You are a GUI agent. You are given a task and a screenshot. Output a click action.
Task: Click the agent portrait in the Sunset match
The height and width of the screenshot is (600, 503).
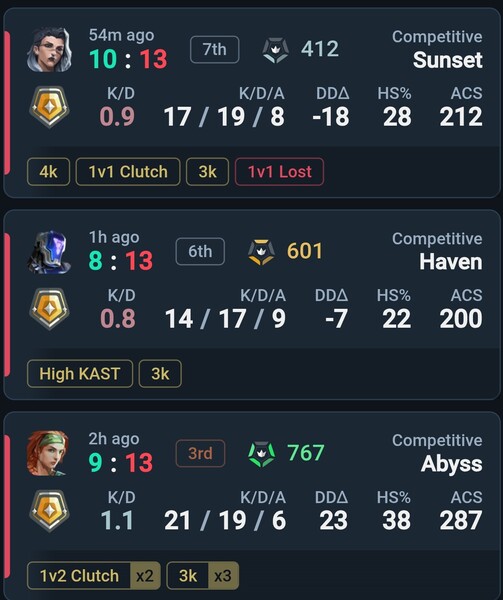pyautogui.click(x=49, y=49)
